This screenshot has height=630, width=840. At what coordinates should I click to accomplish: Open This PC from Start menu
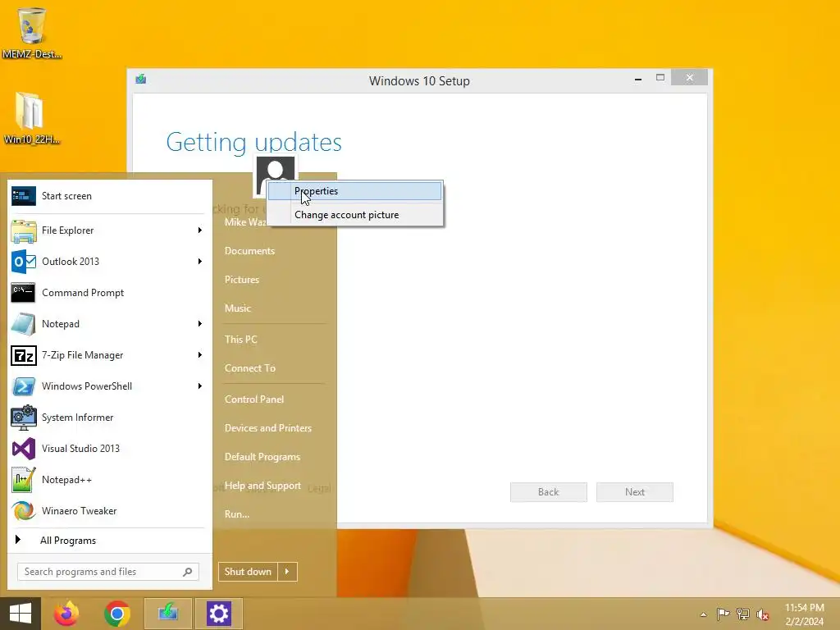(241, 339)
